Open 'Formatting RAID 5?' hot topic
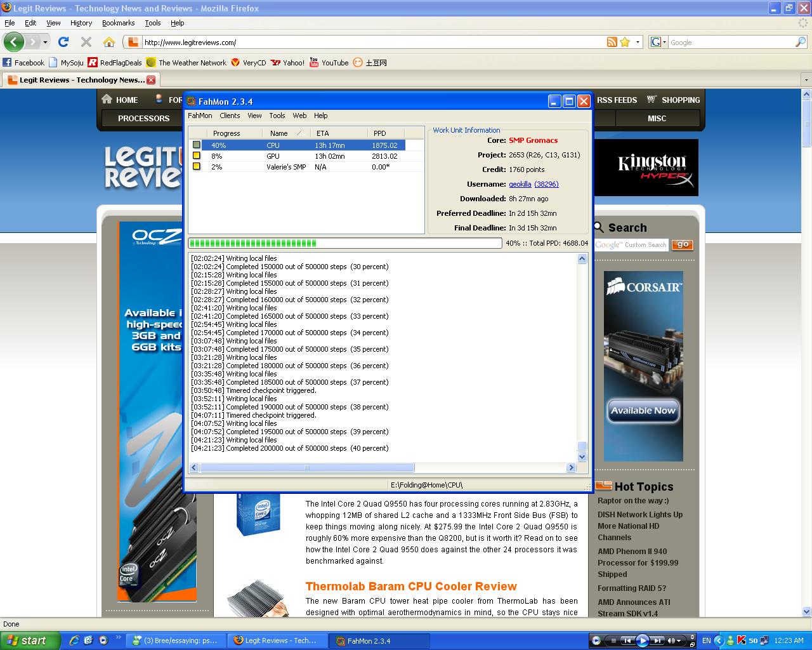Image resolution: width=812 pixels, height=650 pixels. [632, 588]
